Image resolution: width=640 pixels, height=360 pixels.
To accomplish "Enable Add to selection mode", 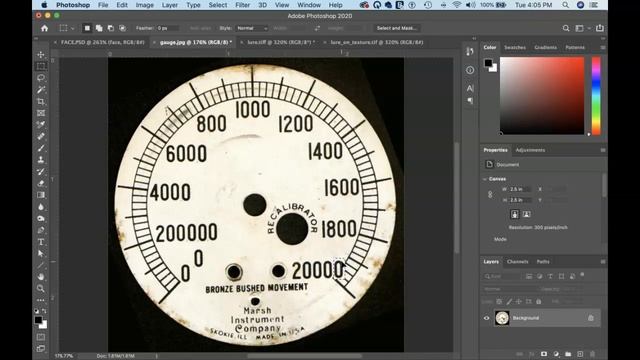I will (x=99, y=28).
